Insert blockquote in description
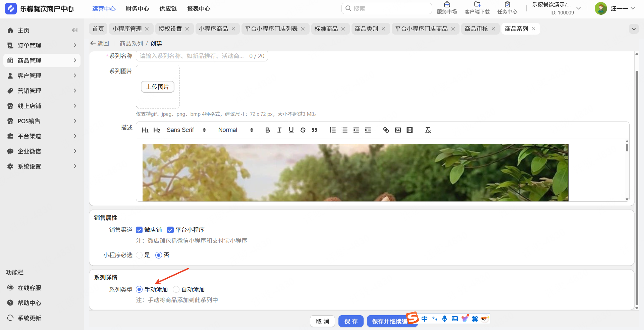The width and height of the screenshot is (644, 330). tap(315, 130)
